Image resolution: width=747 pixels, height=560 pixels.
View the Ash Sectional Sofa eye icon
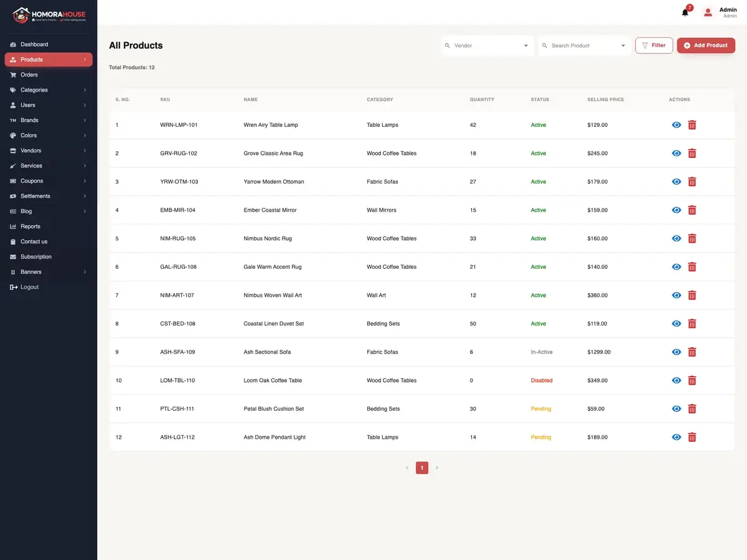click(x=677, y=352)
